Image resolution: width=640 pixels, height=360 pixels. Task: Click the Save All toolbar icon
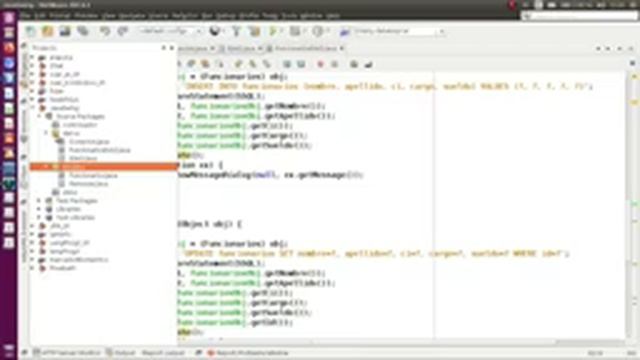point(83,31)
